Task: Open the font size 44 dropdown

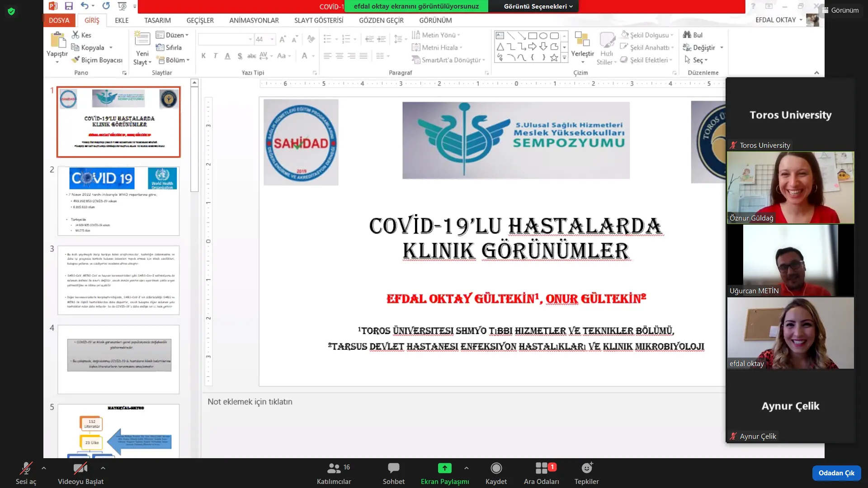Action: [x=272, y=39]
